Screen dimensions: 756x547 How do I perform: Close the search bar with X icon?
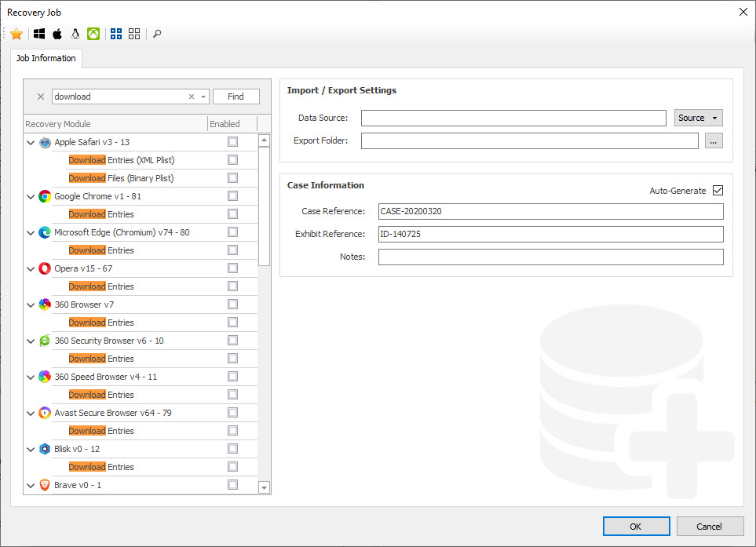pos(41,97)
